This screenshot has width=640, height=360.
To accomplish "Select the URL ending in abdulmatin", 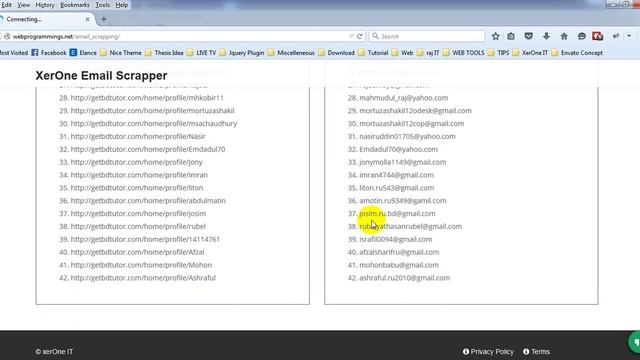I will (148, 200).
